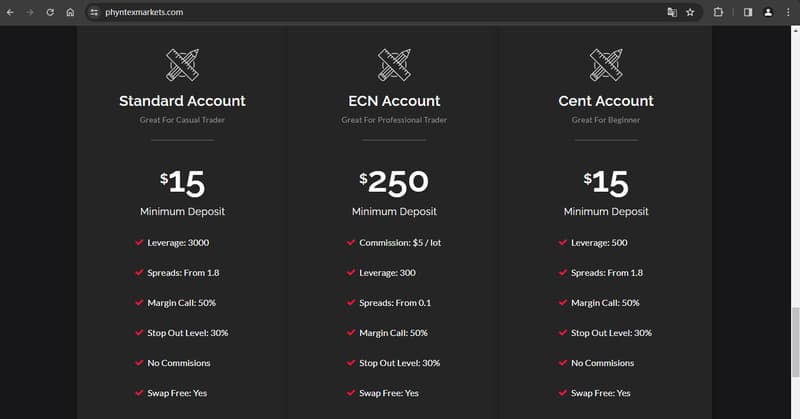
Task: Select the Standard Account heading
Action: (182, 101)
